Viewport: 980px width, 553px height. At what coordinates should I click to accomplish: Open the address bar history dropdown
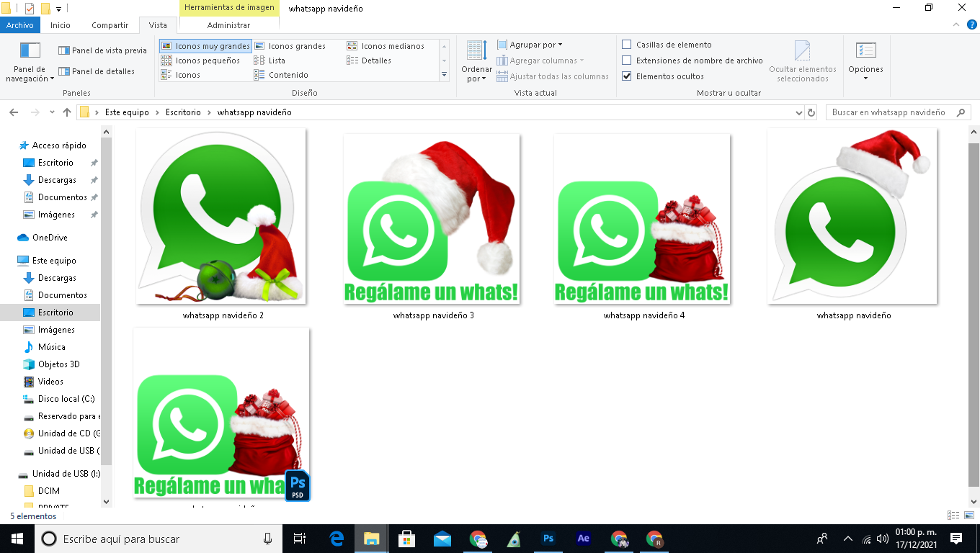coord(798,113)
